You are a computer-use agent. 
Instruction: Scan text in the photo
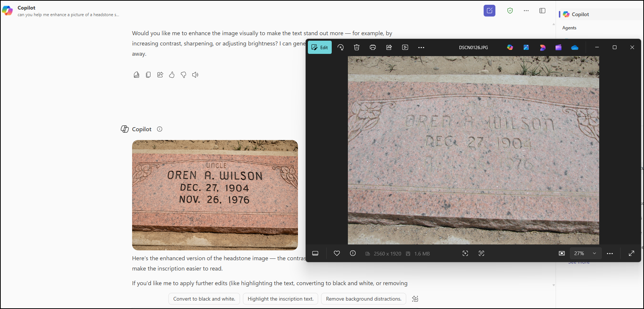click(481, 253)
